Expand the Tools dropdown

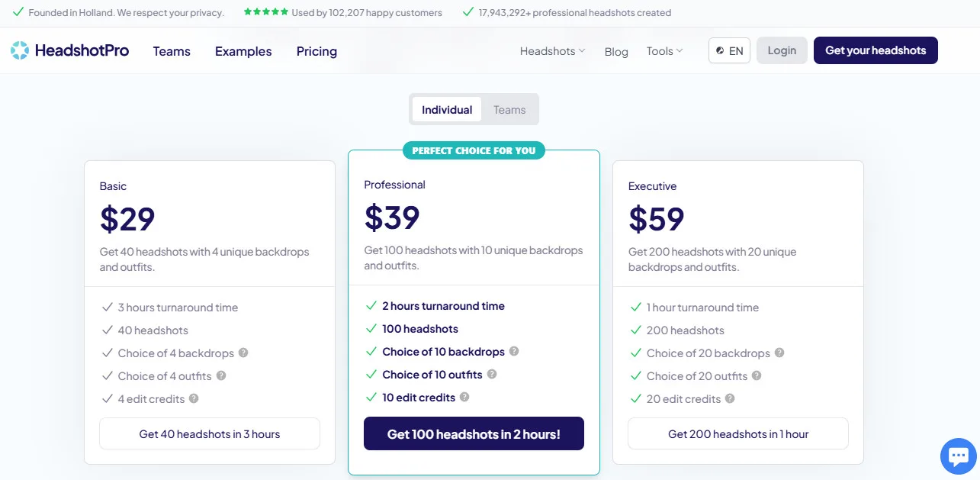pyautogui.click(x=663, y=50)
